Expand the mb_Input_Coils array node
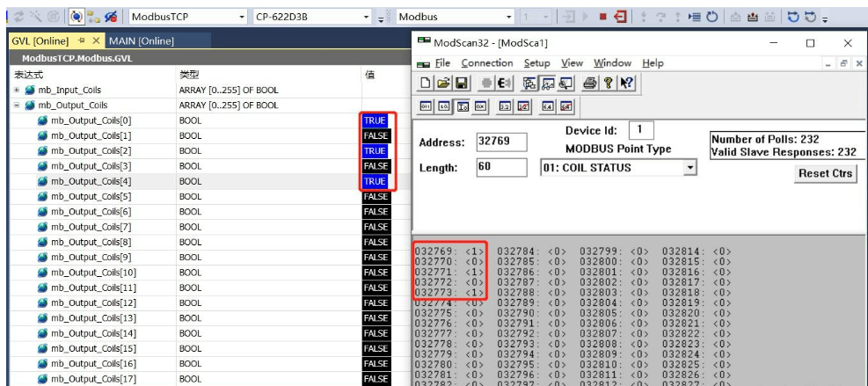Screen dimensions: 868x386 17,90
